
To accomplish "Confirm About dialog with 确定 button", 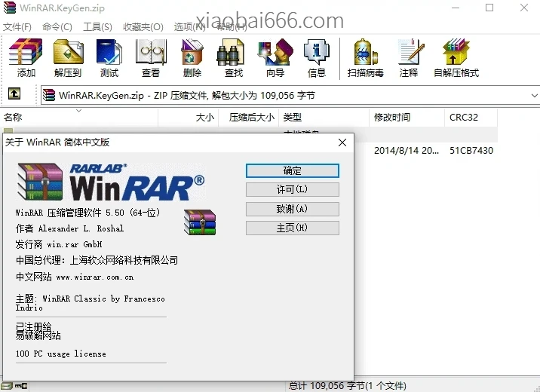I will click(293, 170).
